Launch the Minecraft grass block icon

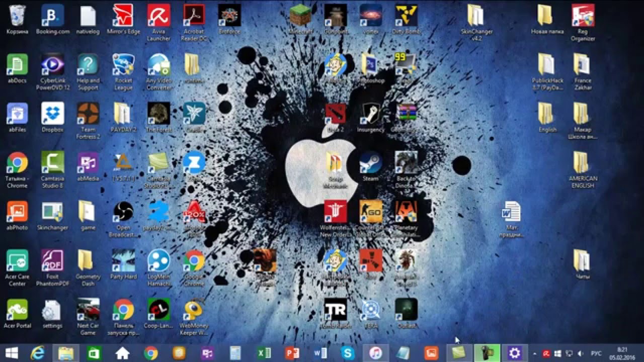300,16
